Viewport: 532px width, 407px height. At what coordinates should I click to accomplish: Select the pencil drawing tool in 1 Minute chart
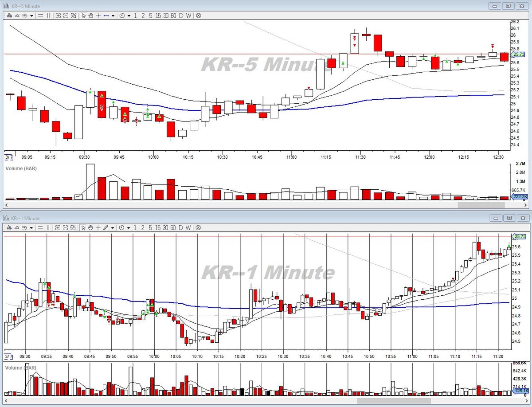pos(106,227)
